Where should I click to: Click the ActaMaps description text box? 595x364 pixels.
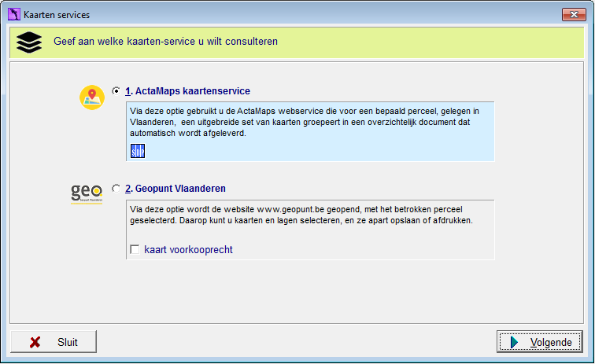(310, 131)
